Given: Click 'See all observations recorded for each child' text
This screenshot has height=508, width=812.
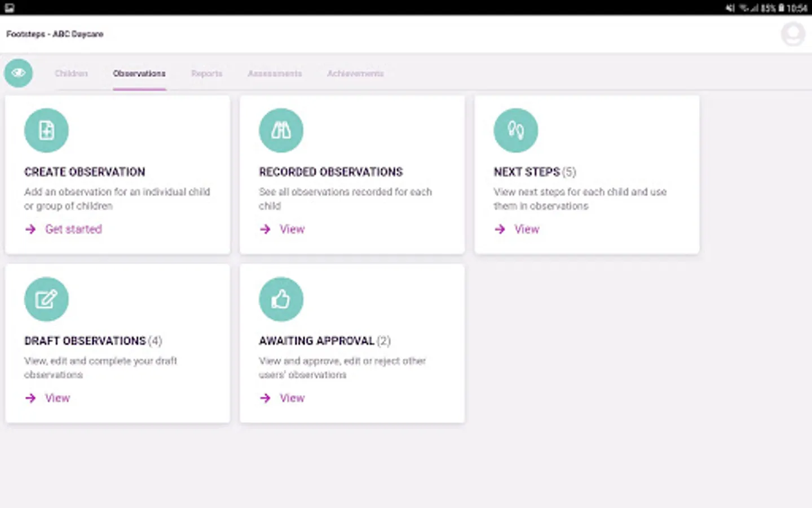Looking at the screenshot, I should pyautogui.click(x=345, y=199).
